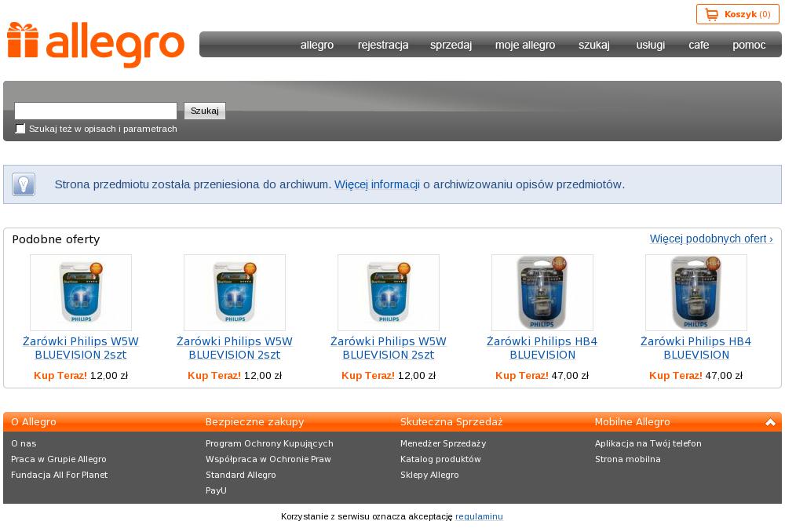Viewport: 785px width, 532px height.
Task: Follow the Więcej informacji link
Action: [x=377, y=184]
